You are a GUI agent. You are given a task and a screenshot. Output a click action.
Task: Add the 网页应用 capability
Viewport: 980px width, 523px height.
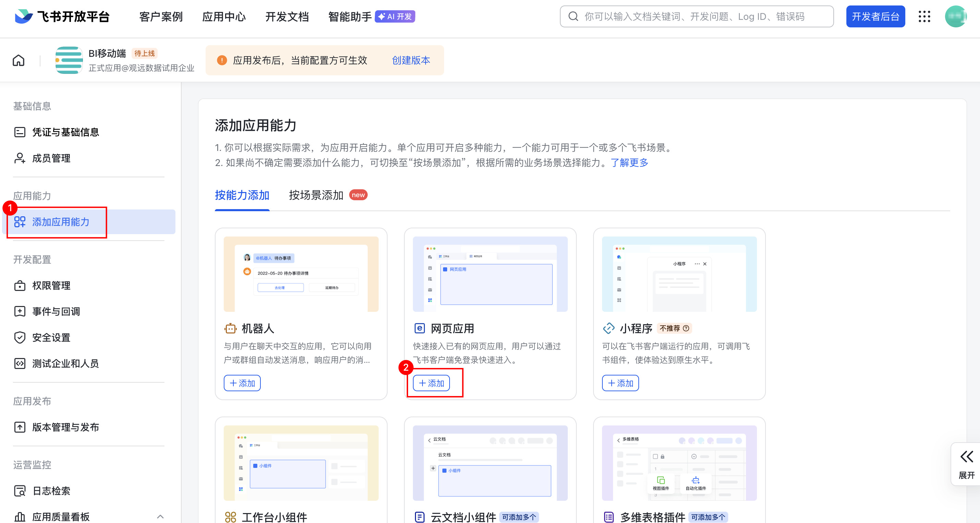point(431,383)
